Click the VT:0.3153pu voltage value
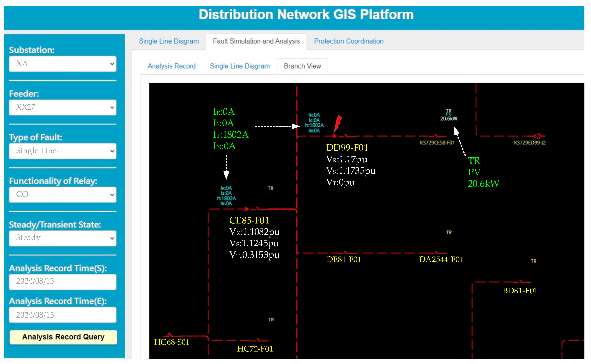 254,255
